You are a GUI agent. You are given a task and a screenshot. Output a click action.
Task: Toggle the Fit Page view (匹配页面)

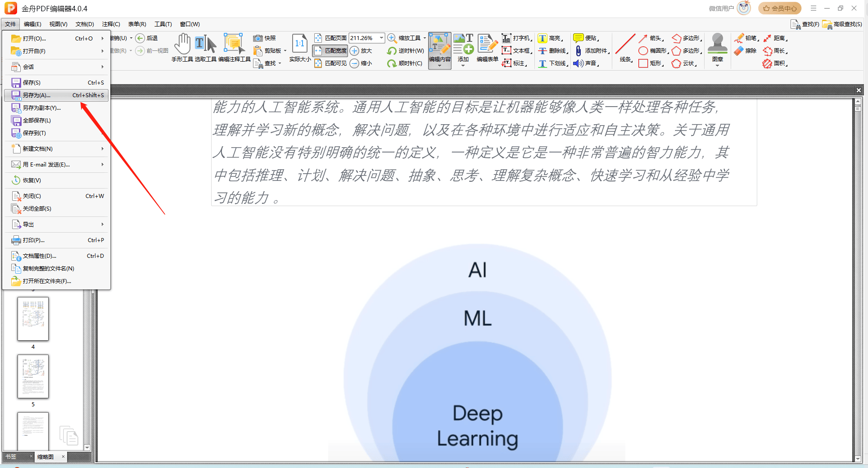[x=330, y=38]
